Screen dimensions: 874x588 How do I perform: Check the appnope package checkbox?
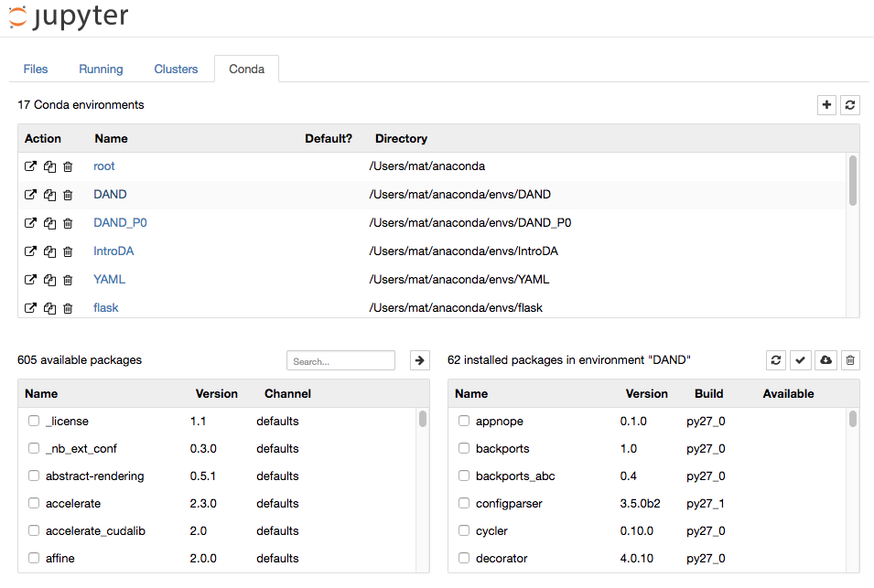[463, 421]
